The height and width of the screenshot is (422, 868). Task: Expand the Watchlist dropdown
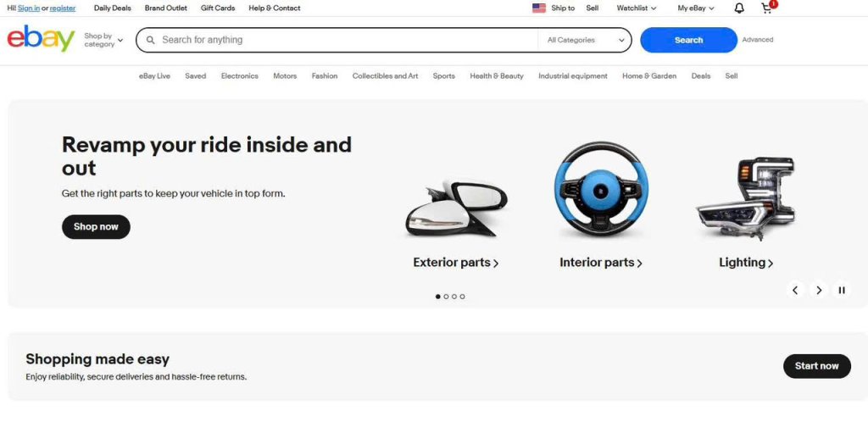[x=637, y=8]
